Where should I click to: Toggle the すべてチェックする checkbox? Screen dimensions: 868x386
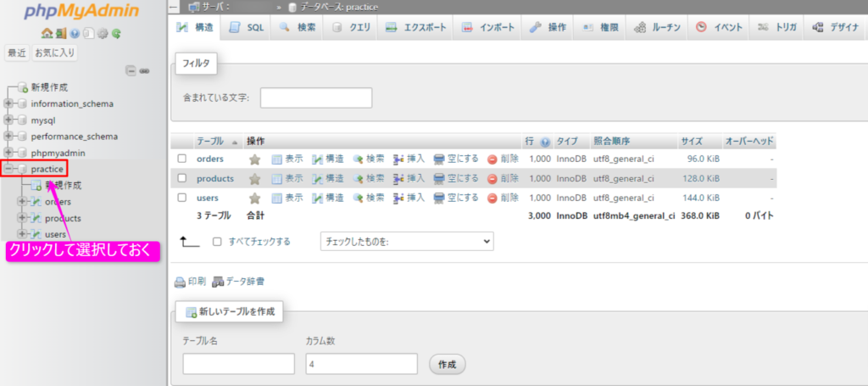[x=217, y=241]
